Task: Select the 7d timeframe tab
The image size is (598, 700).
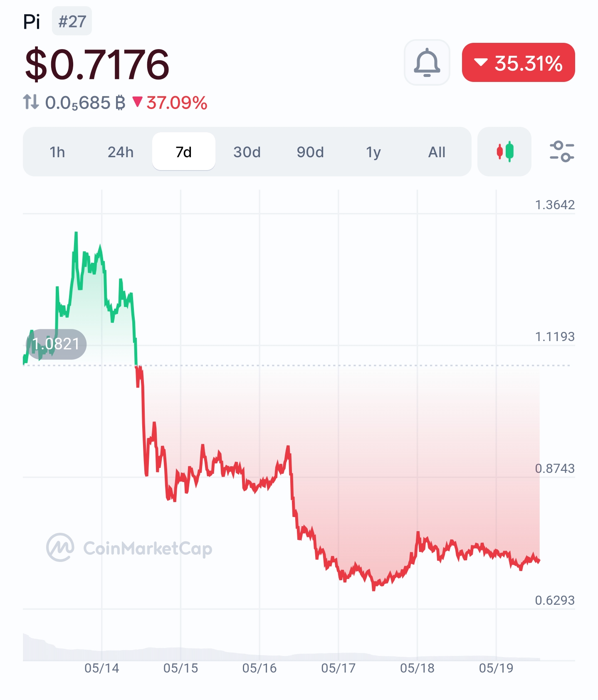Action: pyautogui.click(x=184, y=152)
